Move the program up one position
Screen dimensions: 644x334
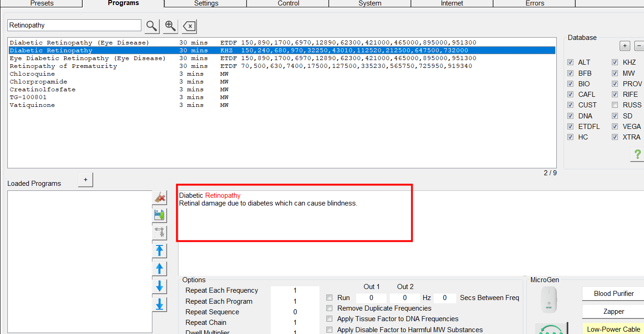click(x=160, y=268)
